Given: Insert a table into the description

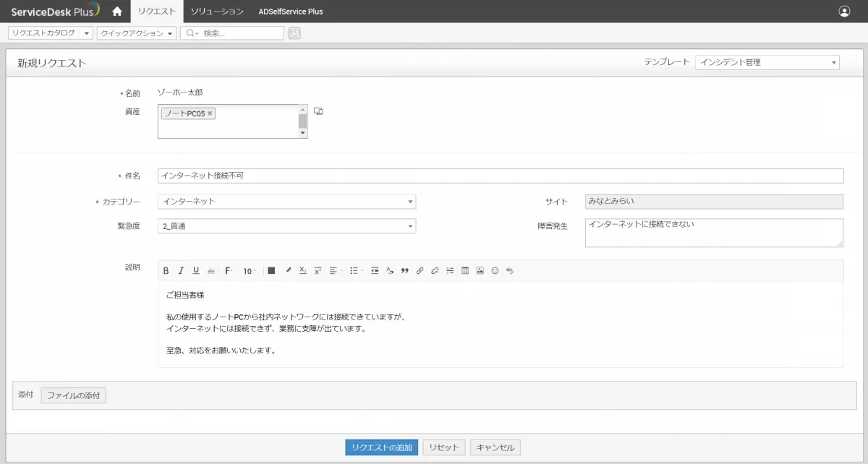Looking at the screenshot, I should pos(465,271).
